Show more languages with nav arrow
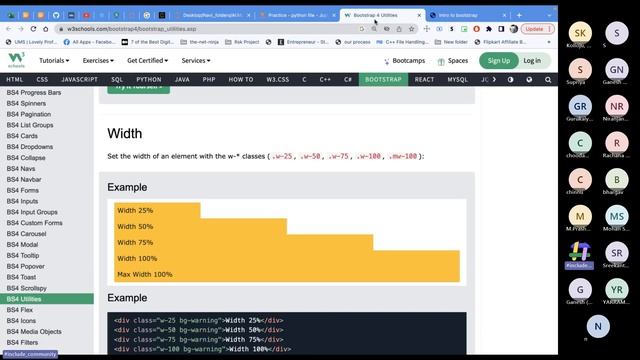Screen dimensions: 640x360 [x=494, y=80]
